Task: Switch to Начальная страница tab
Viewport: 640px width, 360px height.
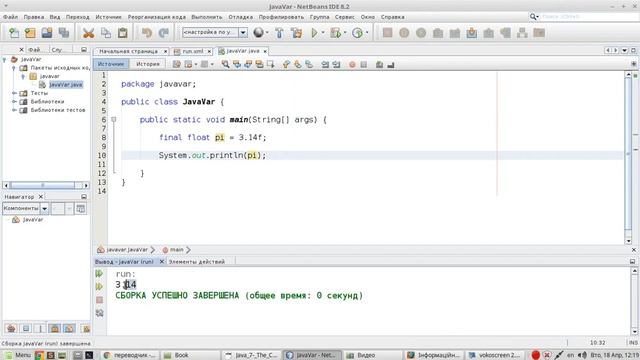Action: (x=129, y=51)
